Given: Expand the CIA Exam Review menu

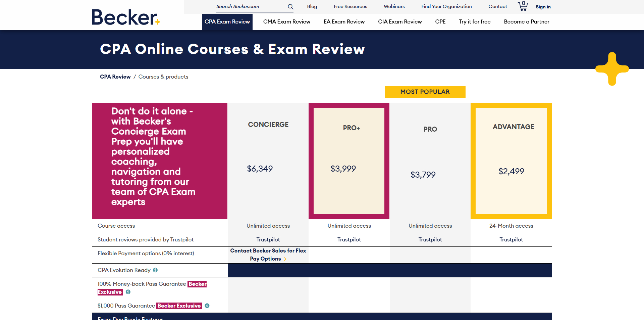Looking at the screenshot, I should 400,22.
